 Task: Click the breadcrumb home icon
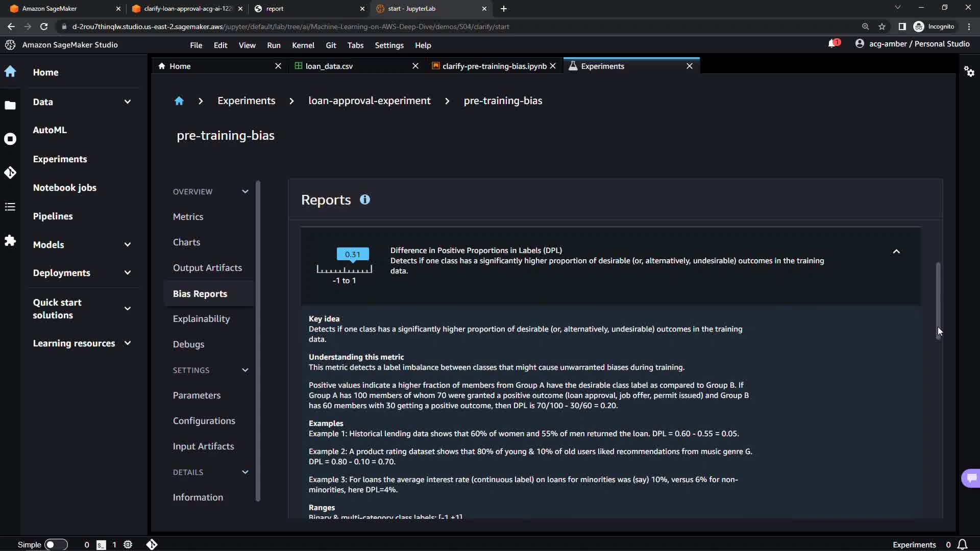tap(179, 101)
